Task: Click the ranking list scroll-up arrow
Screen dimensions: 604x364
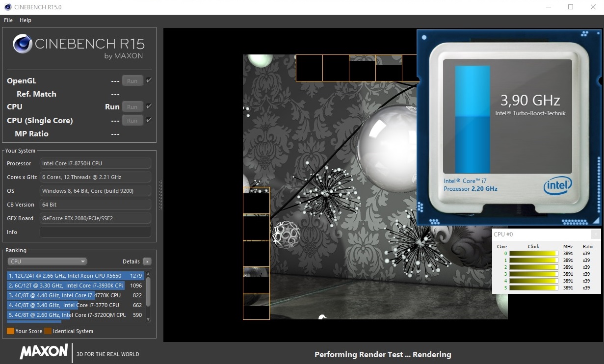Action: (148, 274)
